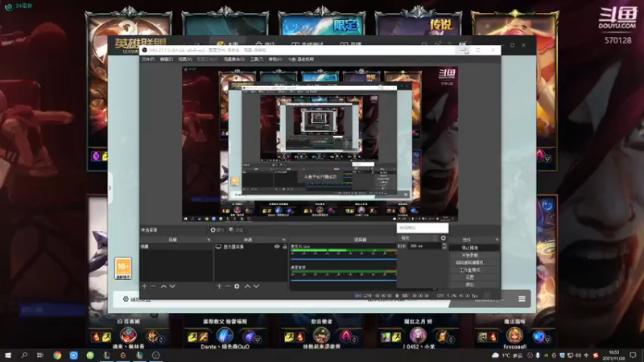
Task: Undock the Controls panel using its header icon
Action: click(497, 240)
